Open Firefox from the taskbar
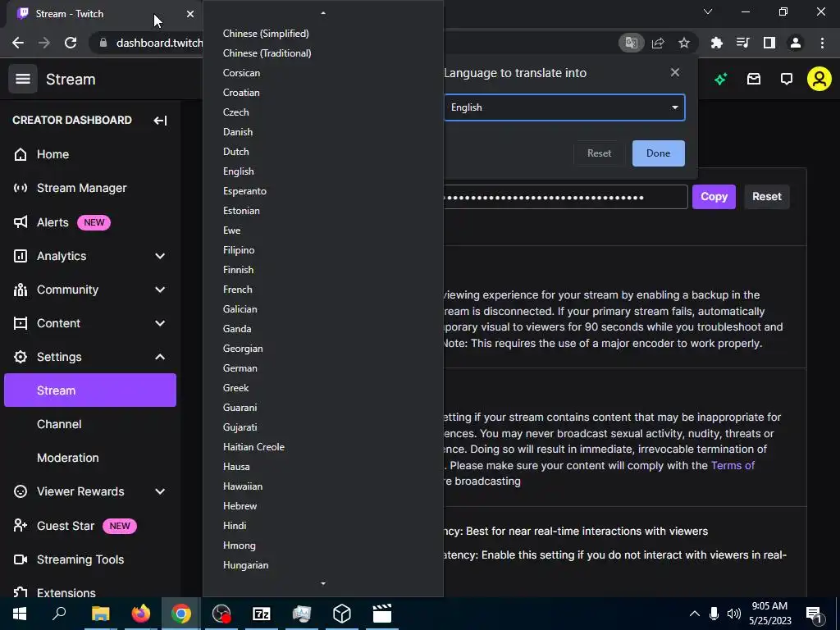 (141, 614)
